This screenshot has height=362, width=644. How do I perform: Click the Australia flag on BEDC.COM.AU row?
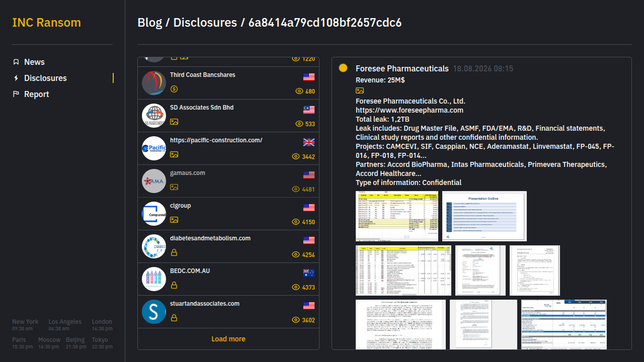coord(309,273)
